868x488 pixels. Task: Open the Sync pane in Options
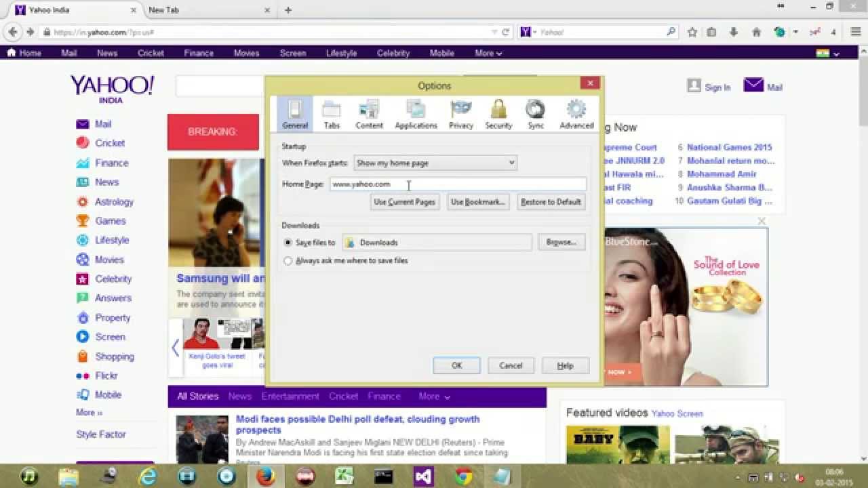[x=536, y=114]
